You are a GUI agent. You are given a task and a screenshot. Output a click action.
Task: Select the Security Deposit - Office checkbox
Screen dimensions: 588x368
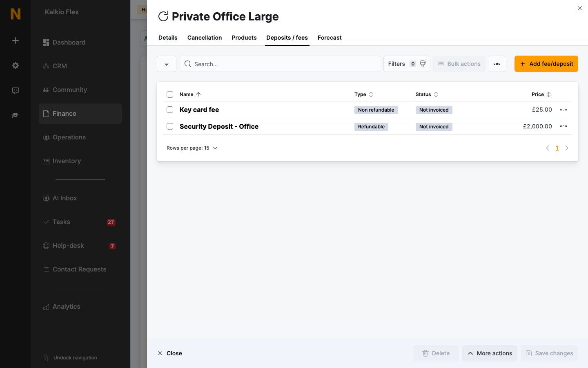(x=170, y=126)
